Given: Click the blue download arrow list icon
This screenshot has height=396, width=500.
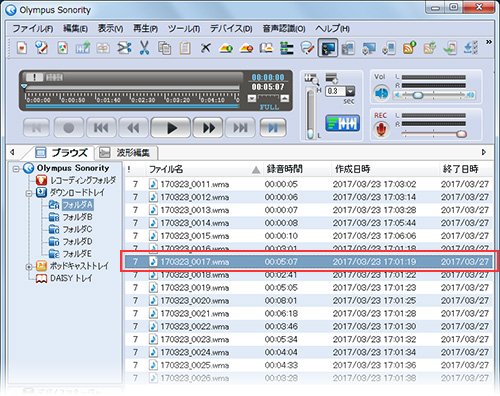Looking at the screenshot, I should tap(470, 48).
